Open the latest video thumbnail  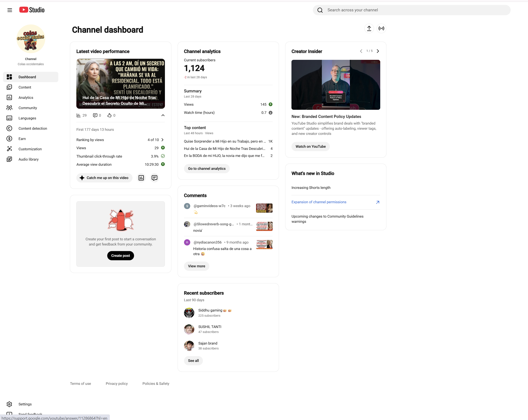(x=121, y=84)
